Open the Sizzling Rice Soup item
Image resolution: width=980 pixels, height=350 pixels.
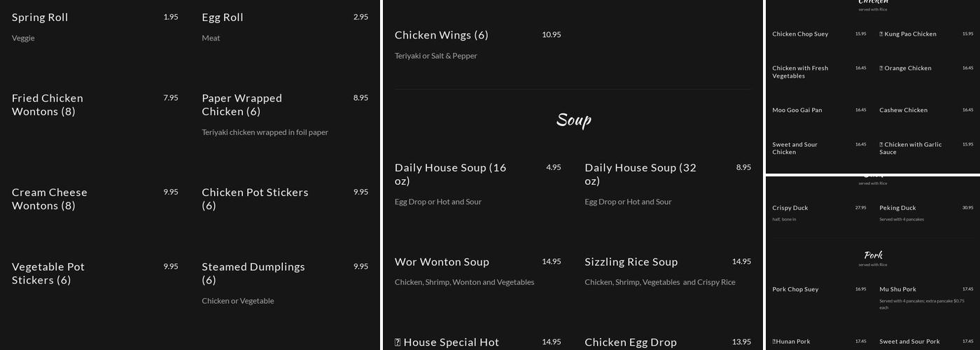tap(631, 262)
